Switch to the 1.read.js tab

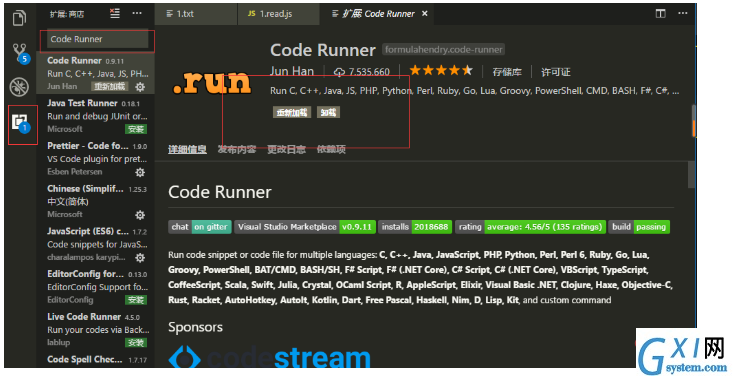pyautogui.click(x=279, y=14)
